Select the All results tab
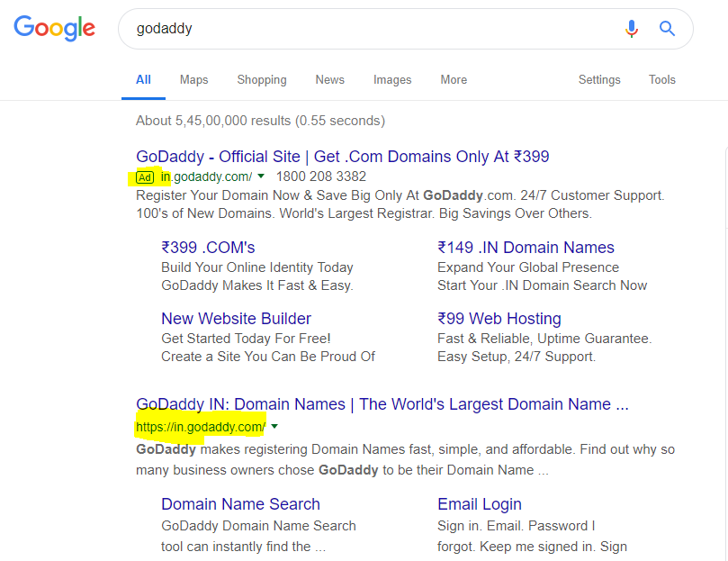Screen dimensions: 728x561 [143, 80]
